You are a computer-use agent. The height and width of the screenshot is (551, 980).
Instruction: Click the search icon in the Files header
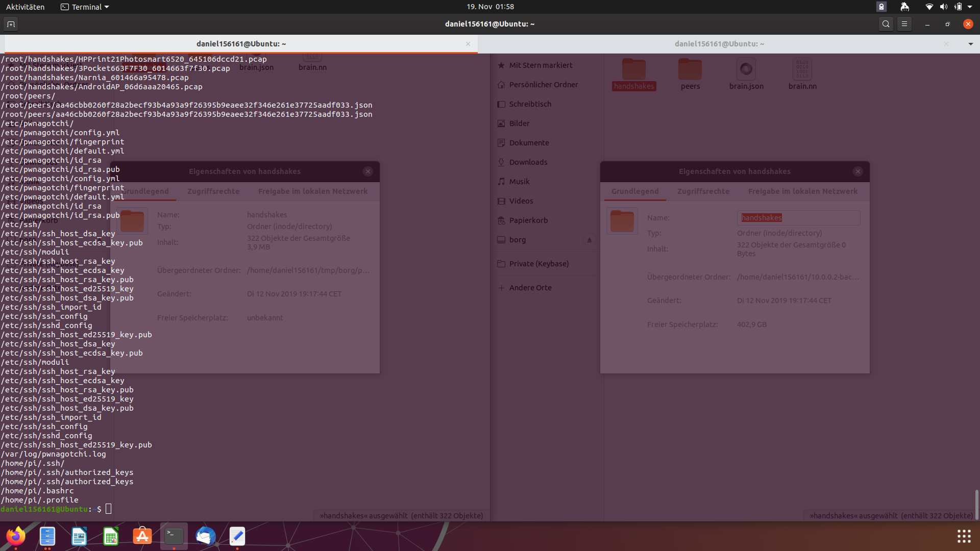(x=886, y=24)
